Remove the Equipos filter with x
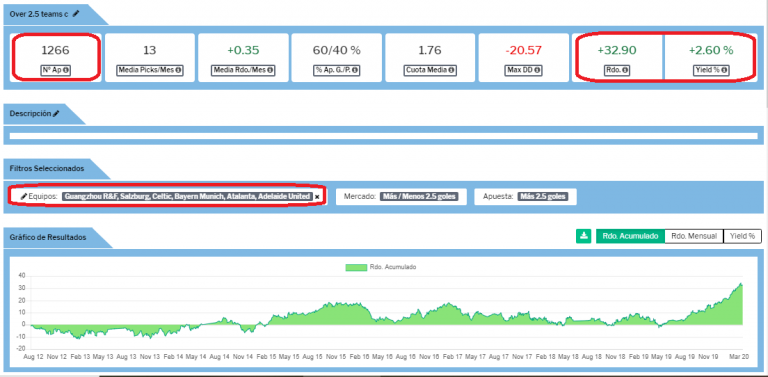Image resolution: width=768 pixels, height=377 pixels. (x=317, y=197)
